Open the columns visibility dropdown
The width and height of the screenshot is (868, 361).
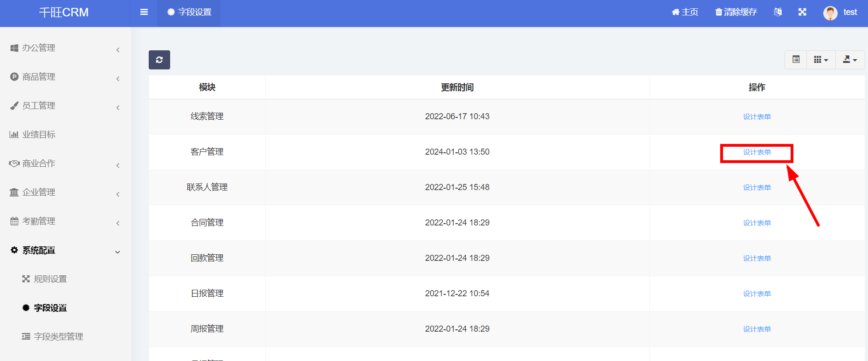821,60
